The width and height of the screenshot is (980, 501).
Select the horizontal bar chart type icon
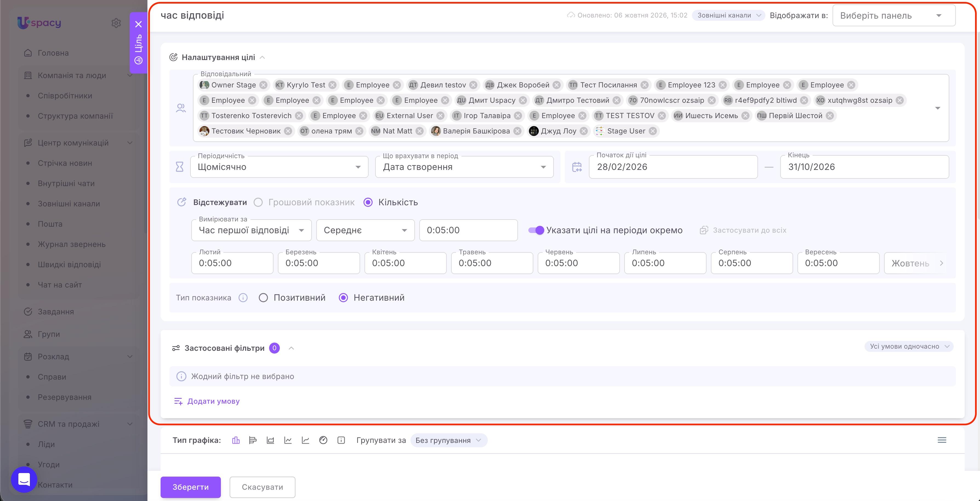[253, 440]
